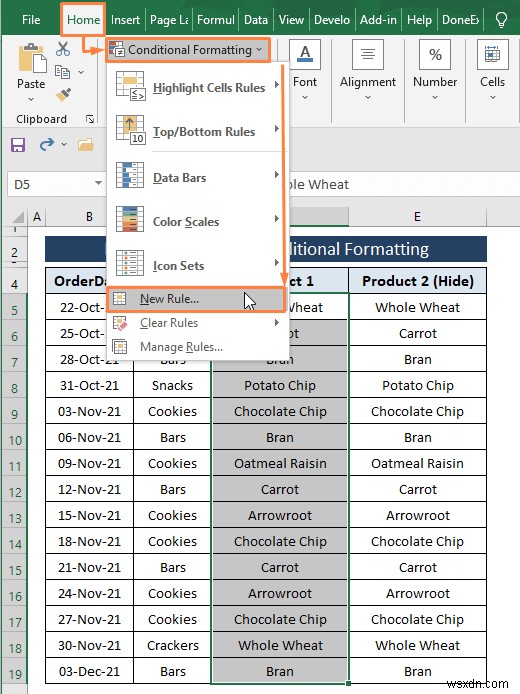
Task: Expand the Cells group chevron
Action: click(x=493, y=97)
